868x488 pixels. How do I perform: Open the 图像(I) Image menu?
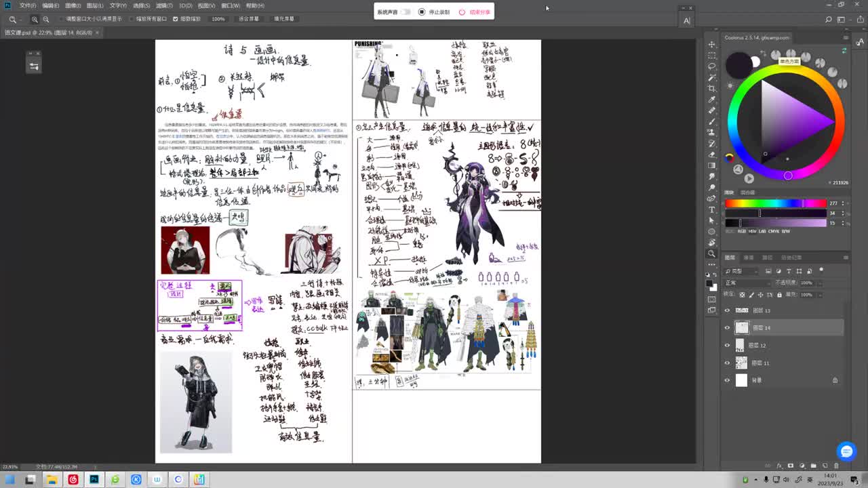(x=73, y=5)
